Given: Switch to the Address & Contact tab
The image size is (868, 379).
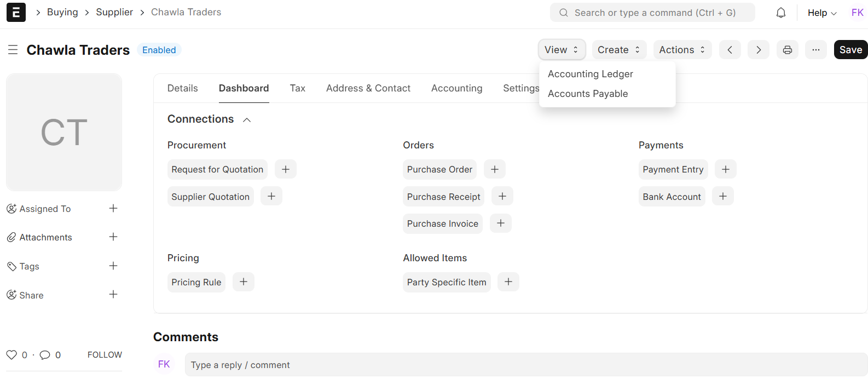Looking at the screenshot, I should pyautogui.click(x=368, y=88).
